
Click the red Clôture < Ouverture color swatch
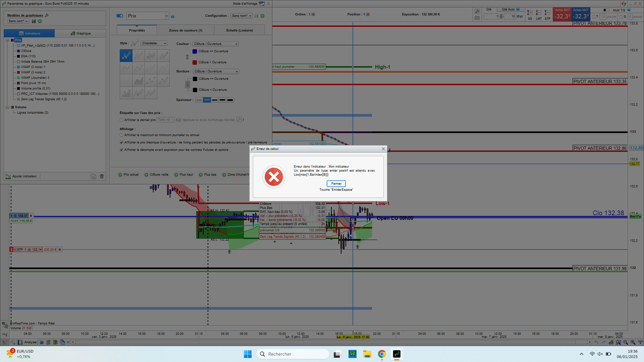[x=195, y=62]
